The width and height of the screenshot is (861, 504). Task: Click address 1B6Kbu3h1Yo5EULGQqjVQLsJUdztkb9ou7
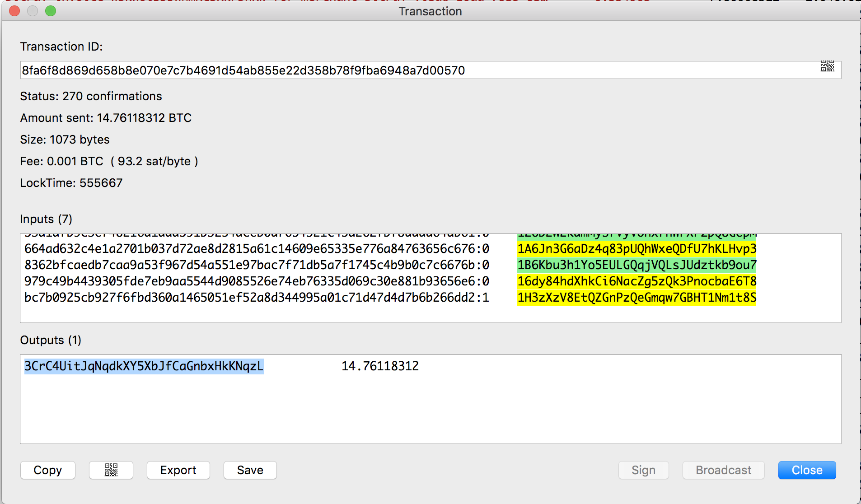click(x=636, y=265)
